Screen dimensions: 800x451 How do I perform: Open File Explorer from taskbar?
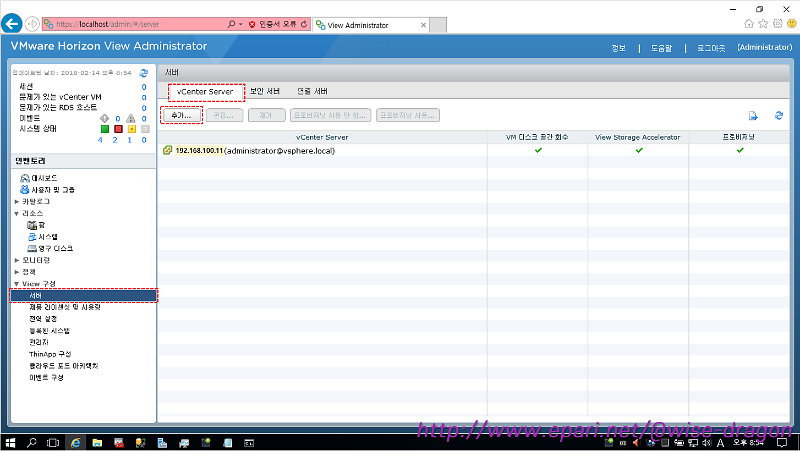click(97, 443)
